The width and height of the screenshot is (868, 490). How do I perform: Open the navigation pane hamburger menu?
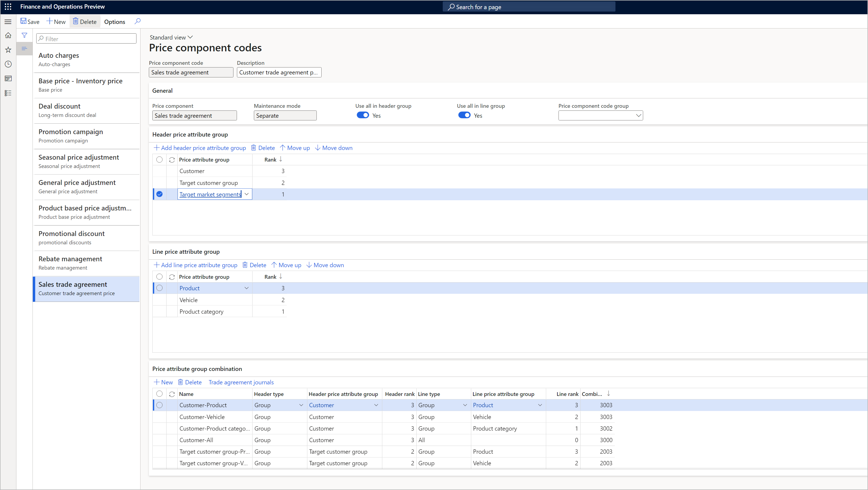tap(8, 21)
